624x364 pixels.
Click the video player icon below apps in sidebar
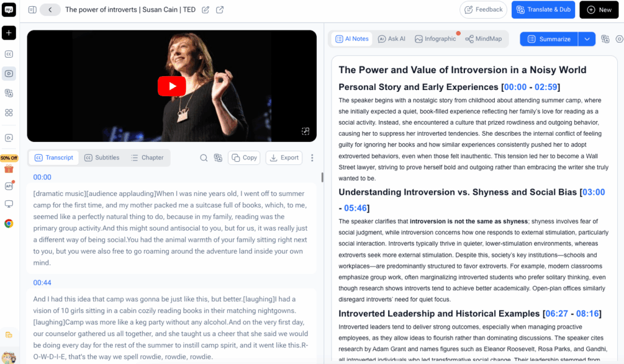point(9,138)
